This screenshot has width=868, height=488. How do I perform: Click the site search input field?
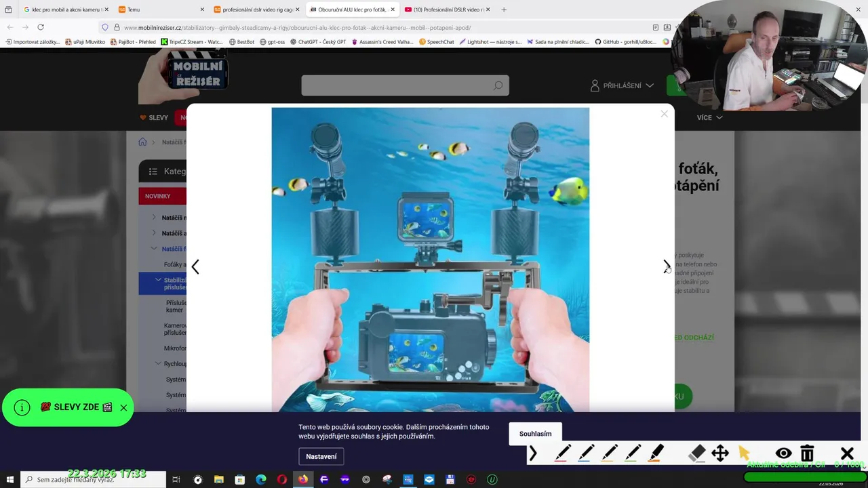(x=405, y=85)
